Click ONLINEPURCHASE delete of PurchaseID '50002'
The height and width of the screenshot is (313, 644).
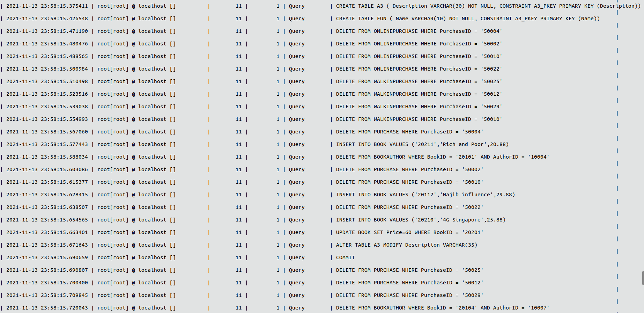pos(419,44)
